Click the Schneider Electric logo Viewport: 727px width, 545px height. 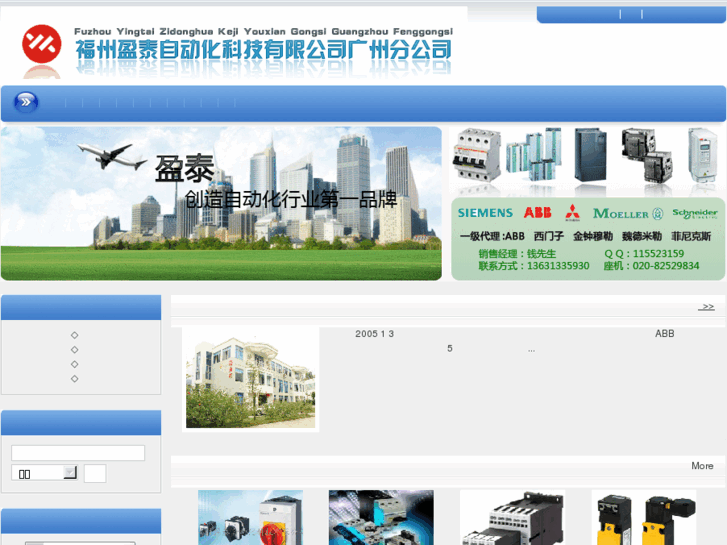695,213
